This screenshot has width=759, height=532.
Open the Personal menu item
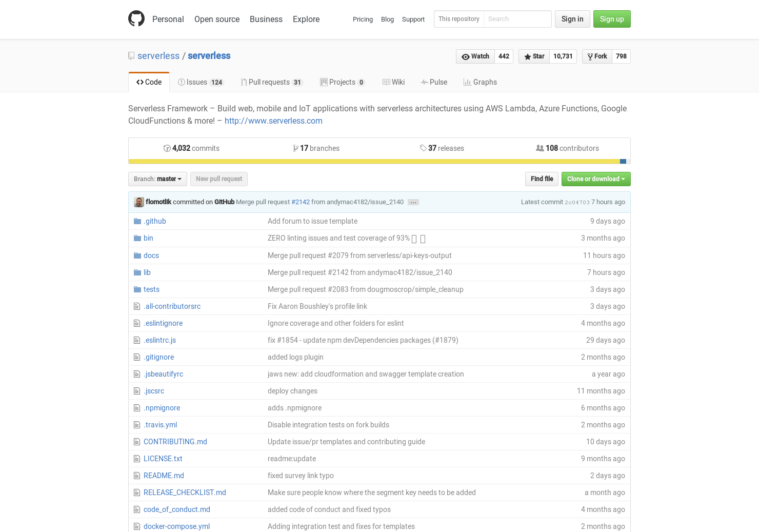pos(168,19)
